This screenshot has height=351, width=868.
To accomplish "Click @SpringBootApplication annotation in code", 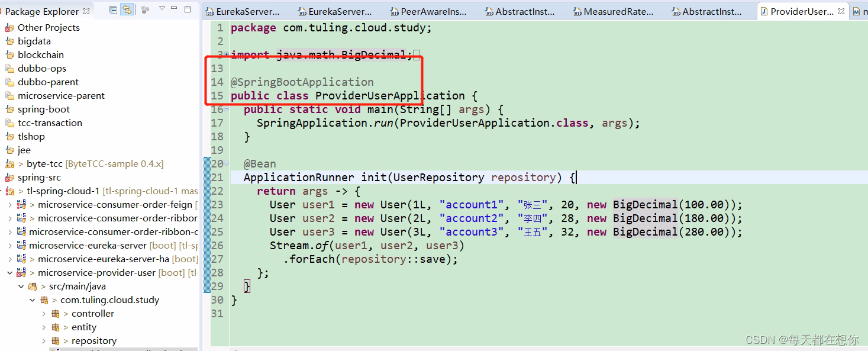I will pos(302,82).
